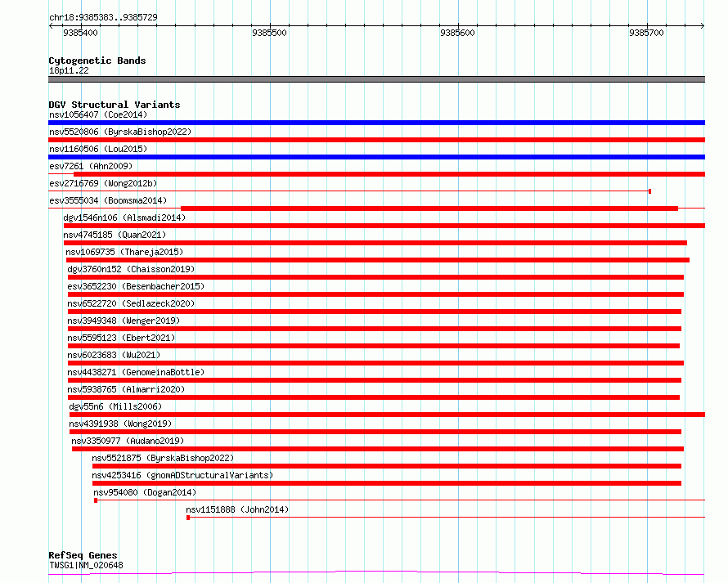
Task: Select the red bar under dgv55n6
Action: pyautogui.click(x=387, y=415)
